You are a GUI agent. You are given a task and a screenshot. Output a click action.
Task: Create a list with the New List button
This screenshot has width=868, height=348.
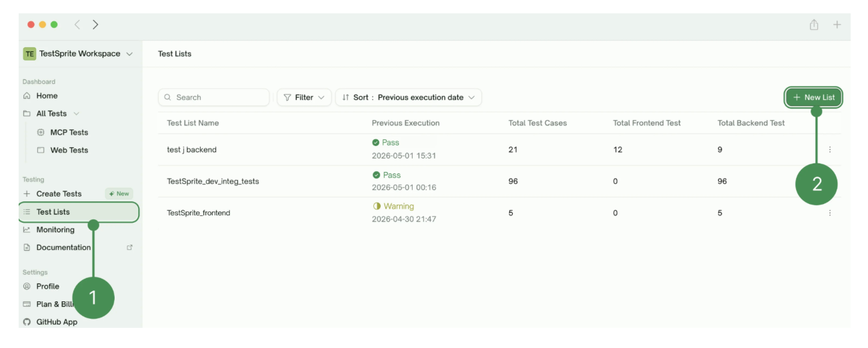[x=814, y=97]
